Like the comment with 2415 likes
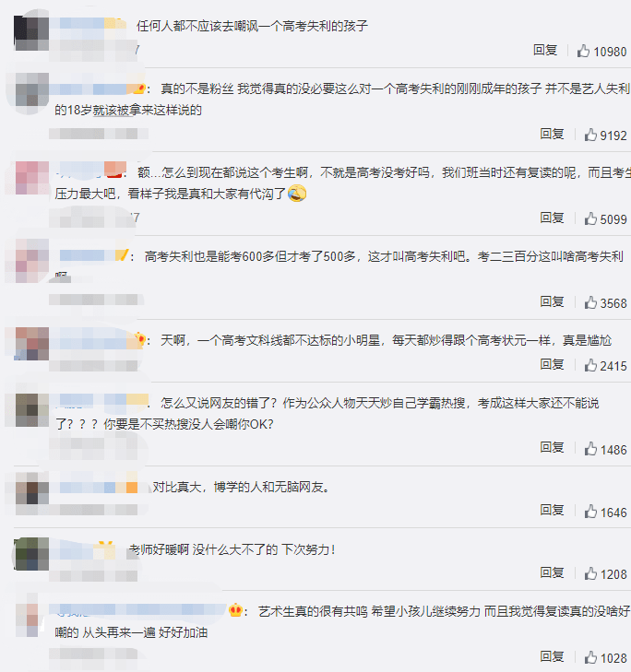This screenshot has width=631, height=672. (x=590, y=366)
